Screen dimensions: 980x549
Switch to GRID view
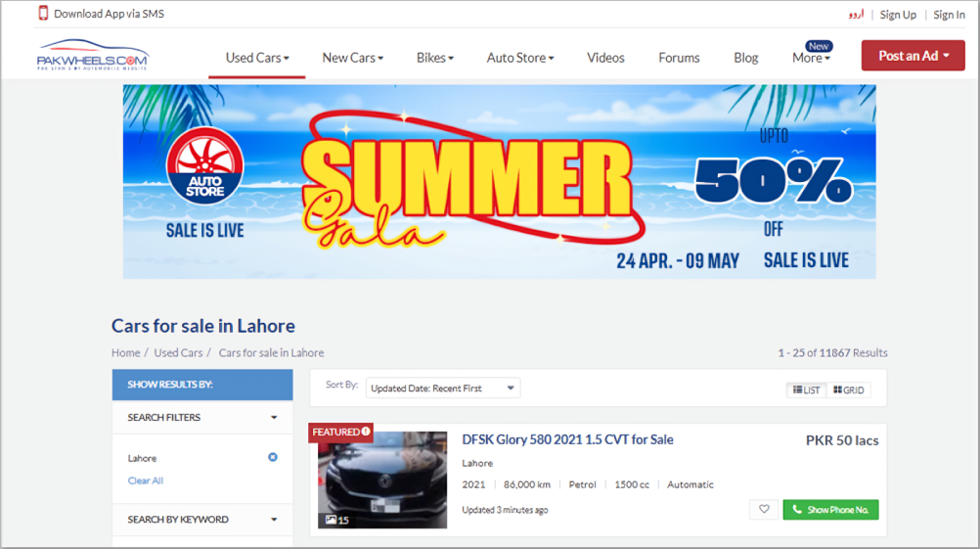pos(849,390)
